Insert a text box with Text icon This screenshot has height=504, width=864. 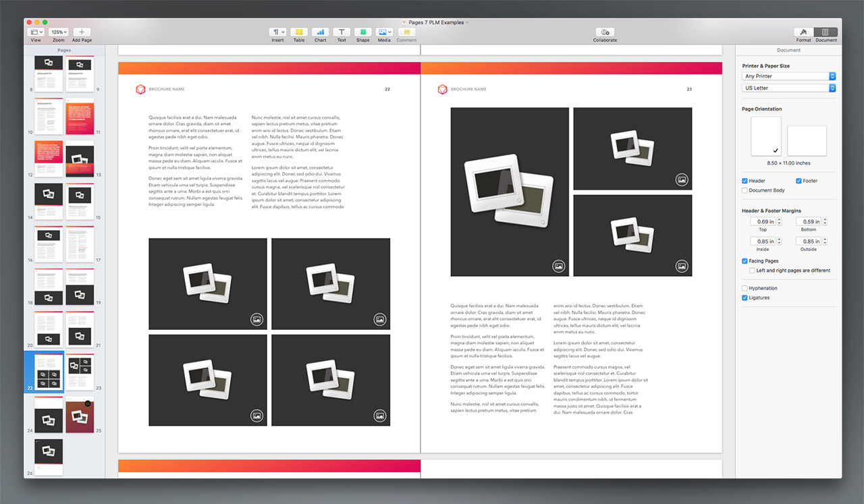click(342, 32)
